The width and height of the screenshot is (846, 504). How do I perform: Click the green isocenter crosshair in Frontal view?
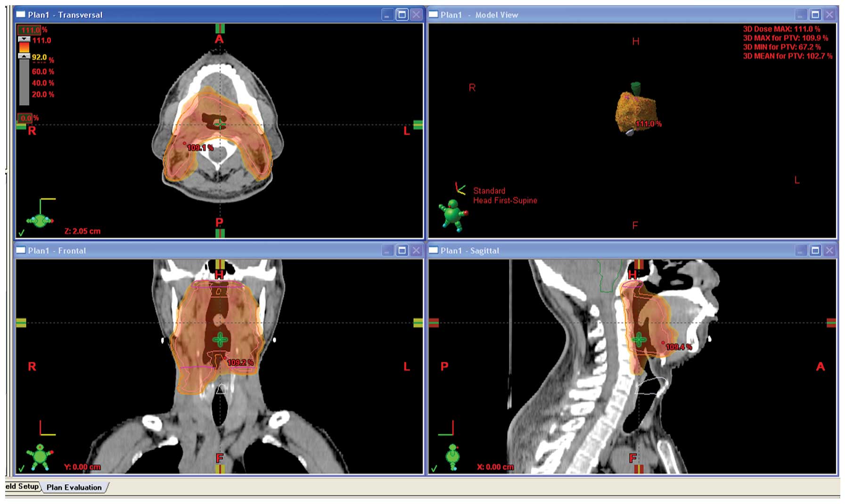point(220,339)
